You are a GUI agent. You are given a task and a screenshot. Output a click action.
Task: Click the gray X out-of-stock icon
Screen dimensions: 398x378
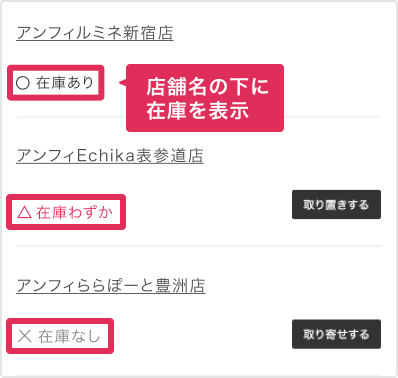tap(25, 336)
